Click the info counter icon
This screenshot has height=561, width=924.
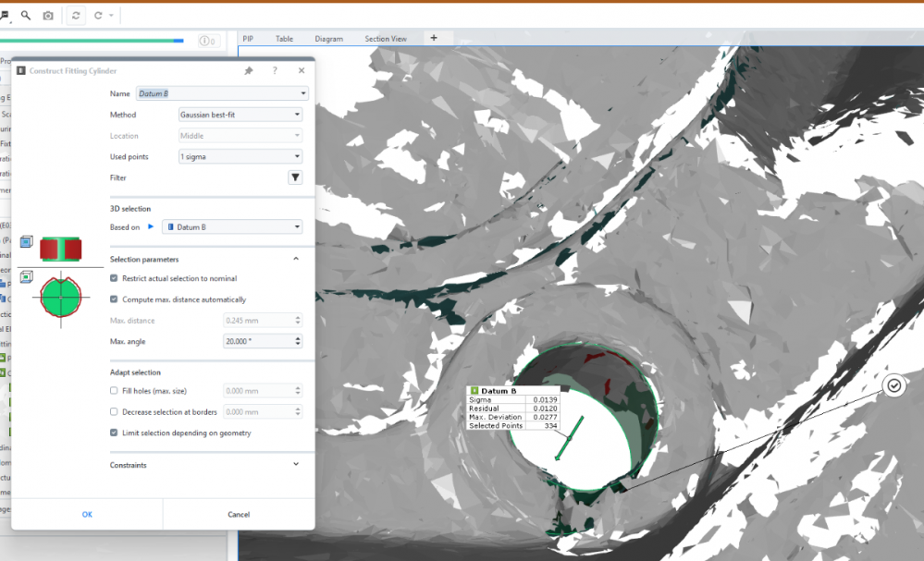[x=207, y=41]
